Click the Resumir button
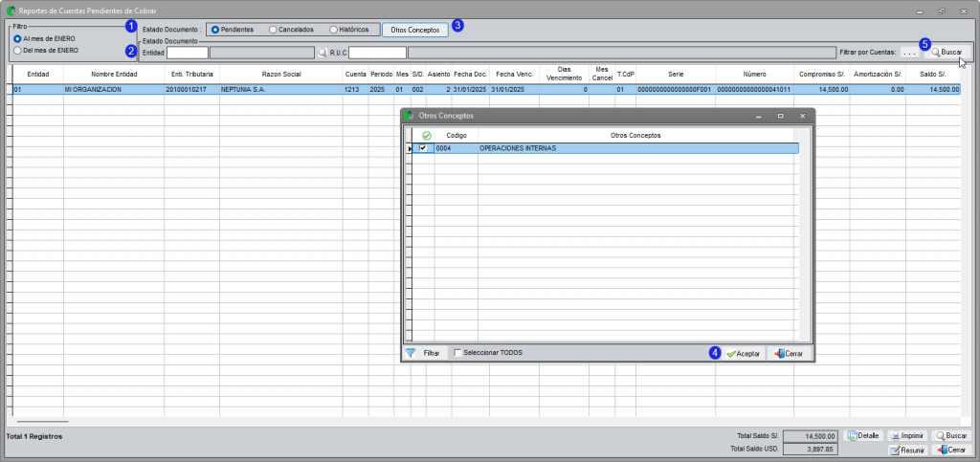This screenshot has height=462, width=980. (907, 450)
